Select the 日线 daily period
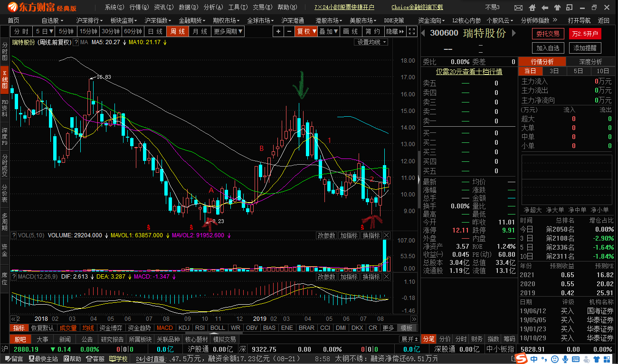This screenshot has width=618, height=364. (155, 31)
